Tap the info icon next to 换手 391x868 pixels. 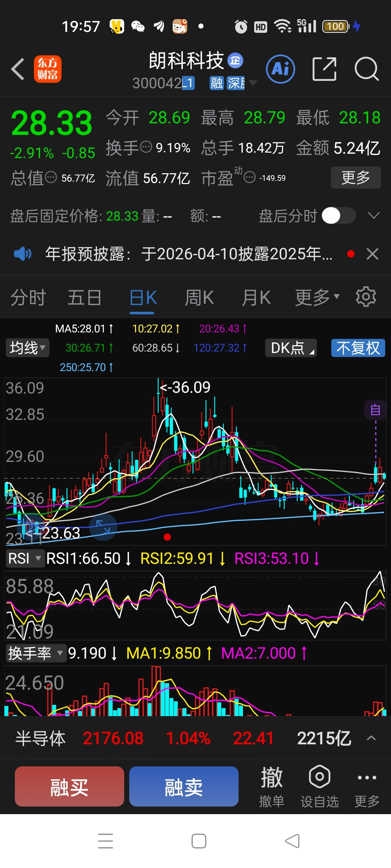[x=146, y=147]
